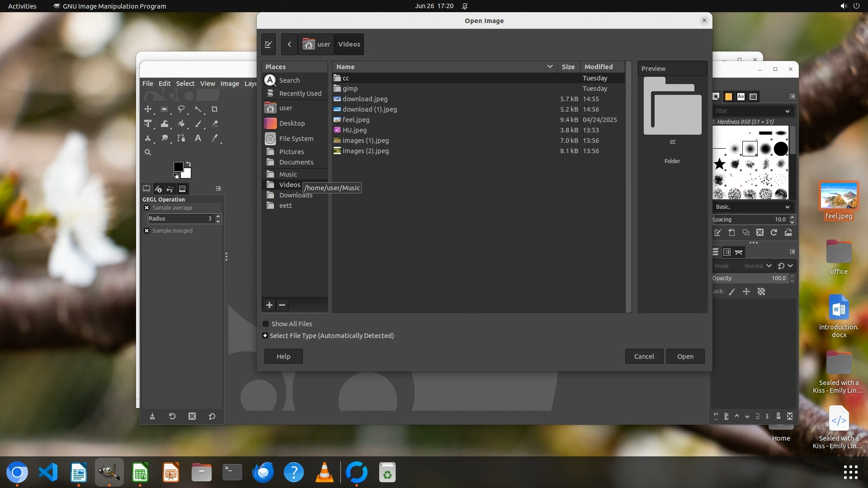Viewport: 868px width, 488px height.
Task: Select the feel.jpeg file in list
Action: tap(356, 120)
